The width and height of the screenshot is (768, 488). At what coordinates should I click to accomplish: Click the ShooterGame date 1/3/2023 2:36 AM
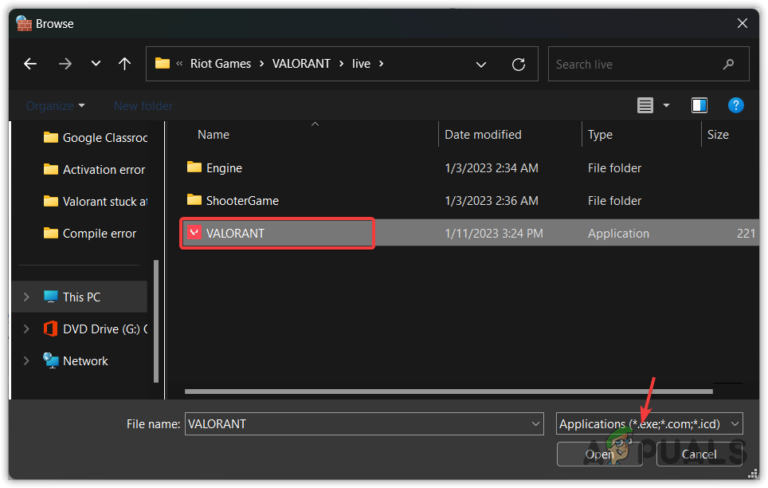[x=491, y=200]
